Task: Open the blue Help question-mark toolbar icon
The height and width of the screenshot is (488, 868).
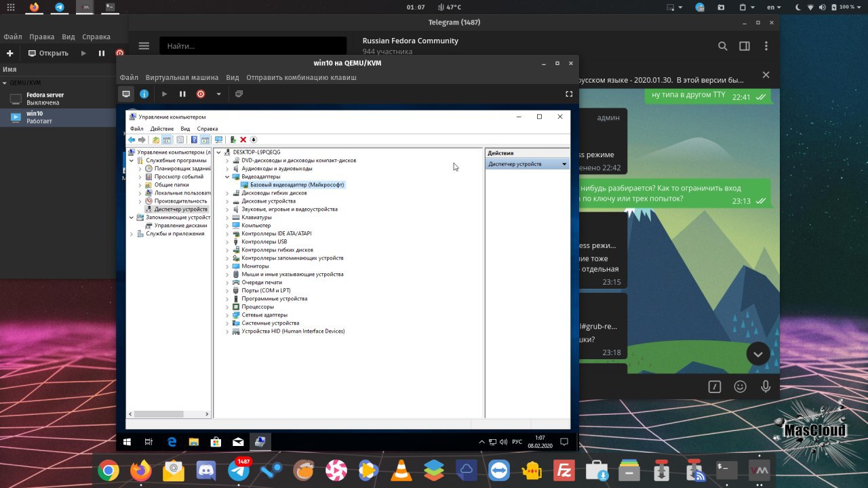Action: (x=194, y=140)
